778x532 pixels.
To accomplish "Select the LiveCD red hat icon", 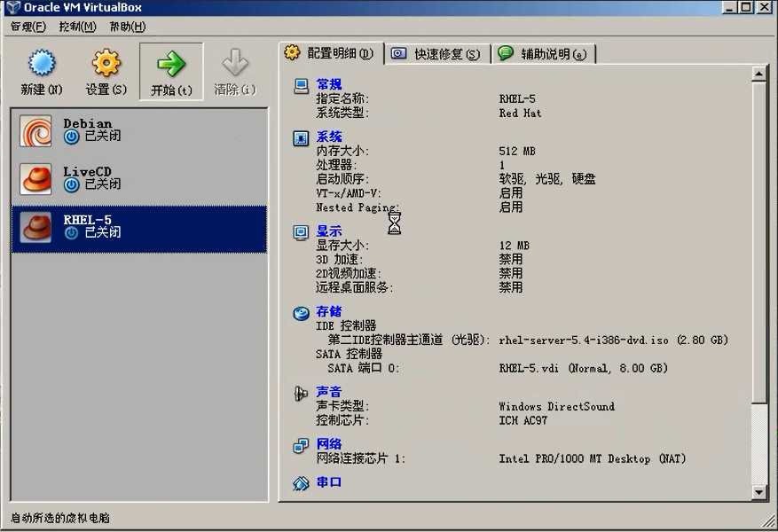I will pos(35,179).
